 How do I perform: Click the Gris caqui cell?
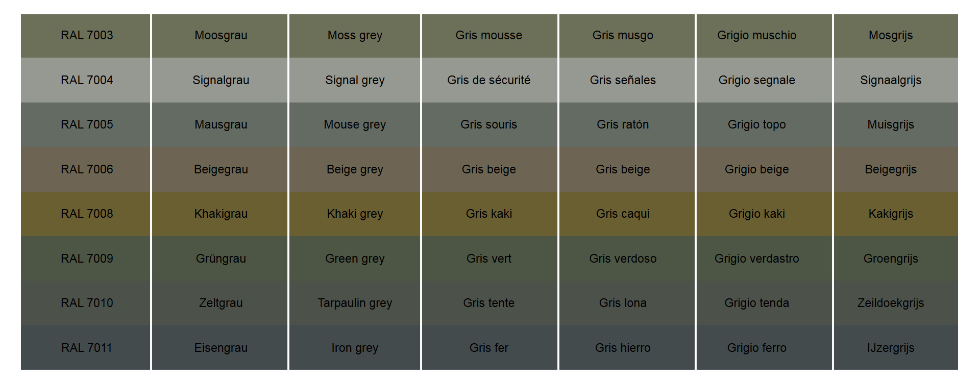(623, 214)
